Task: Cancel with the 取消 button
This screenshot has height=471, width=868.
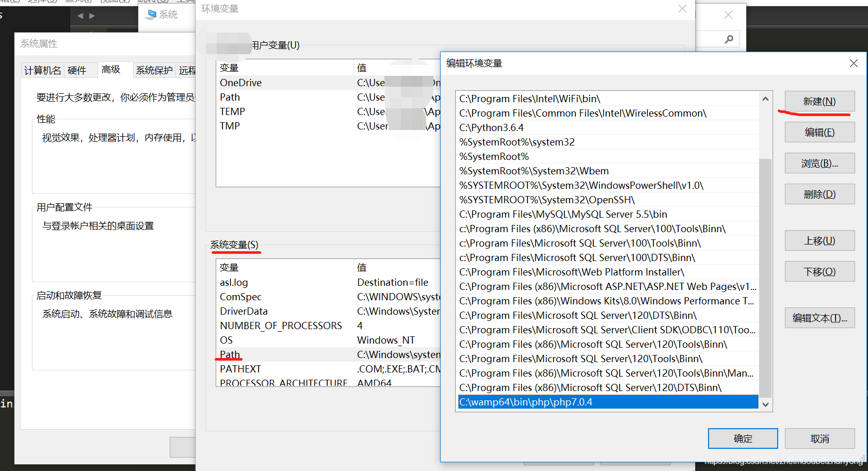Action: tap(819, 438)
